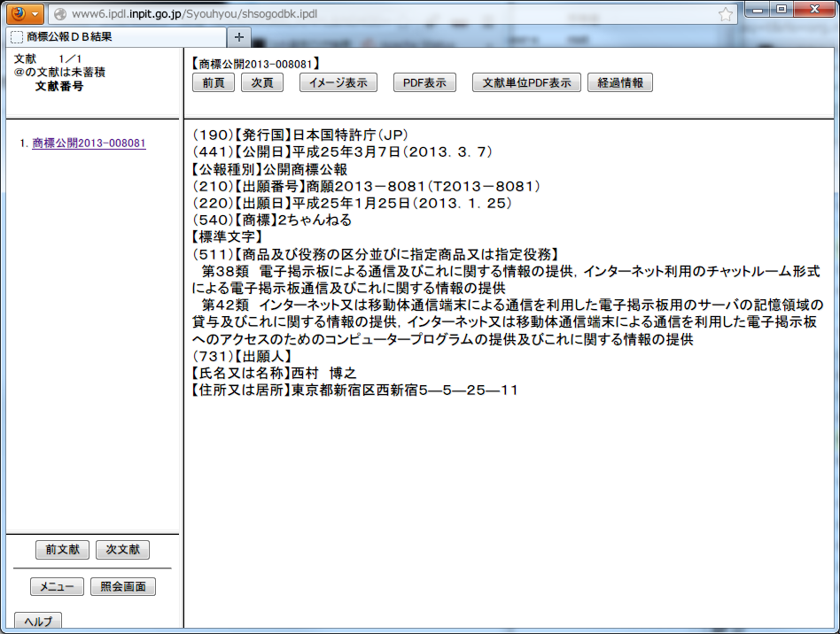The image size is (840, 634).
Task: Click the 文献番号 header in the left pane
Action: 59,86
